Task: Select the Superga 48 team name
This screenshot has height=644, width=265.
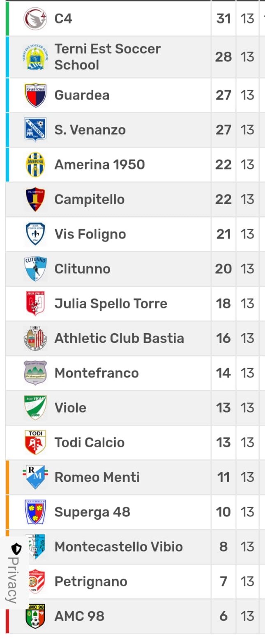Action: (x=92, y=512)
